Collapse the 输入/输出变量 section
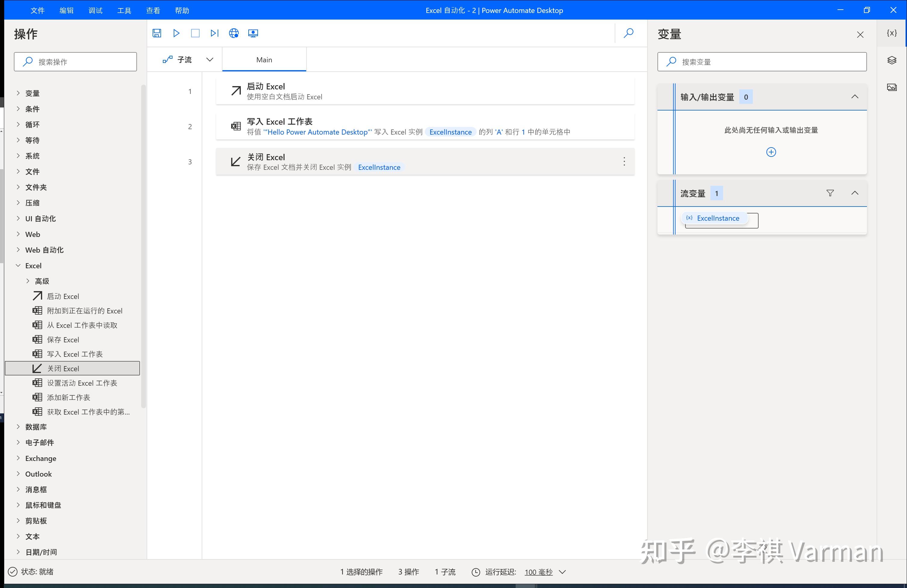Screen dimensions: 907x588 [x=855, y=96]
